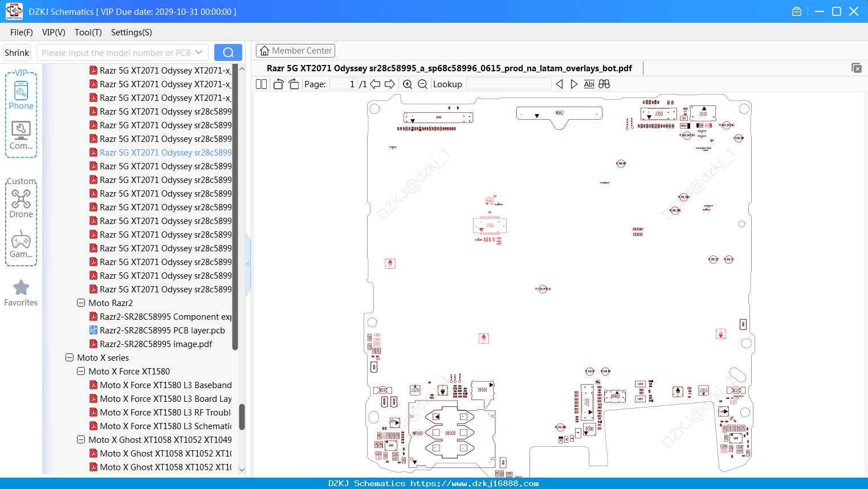Viewport: 868px width, 489px height.
Task: Zoom out of the PDF
Action: tap(422, 84)
